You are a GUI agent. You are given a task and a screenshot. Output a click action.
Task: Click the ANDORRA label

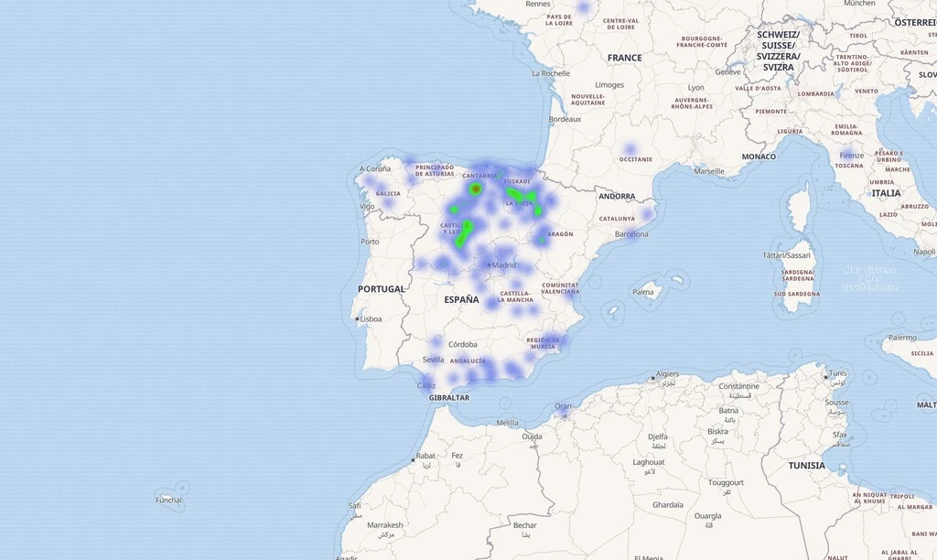pos(617,197)
